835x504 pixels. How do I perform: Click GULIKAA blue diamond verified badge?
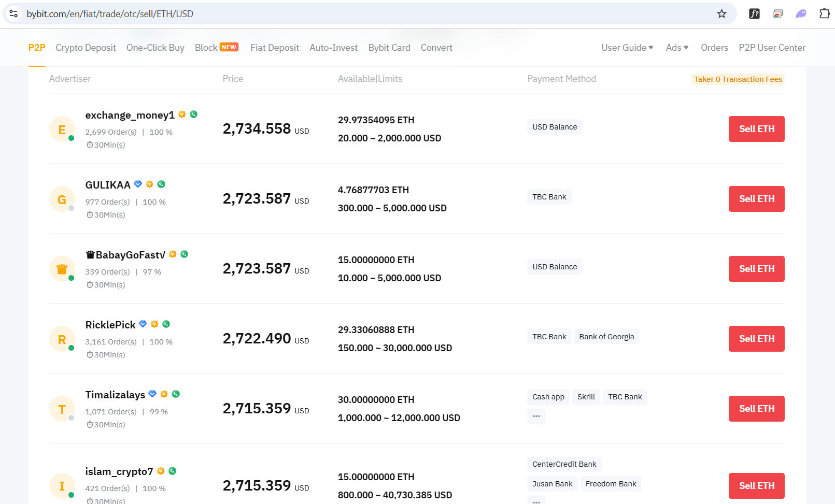138,184
